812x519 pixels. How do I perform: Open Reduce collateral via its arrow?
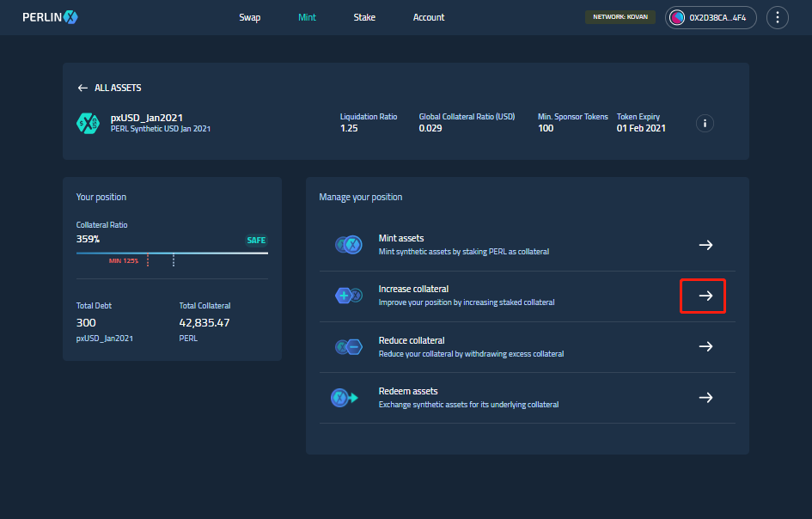coord(705,346)
